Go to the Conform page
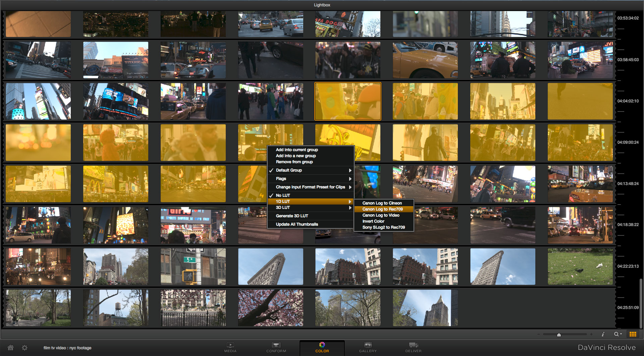 pyautogui.click(x=276, y=348)
